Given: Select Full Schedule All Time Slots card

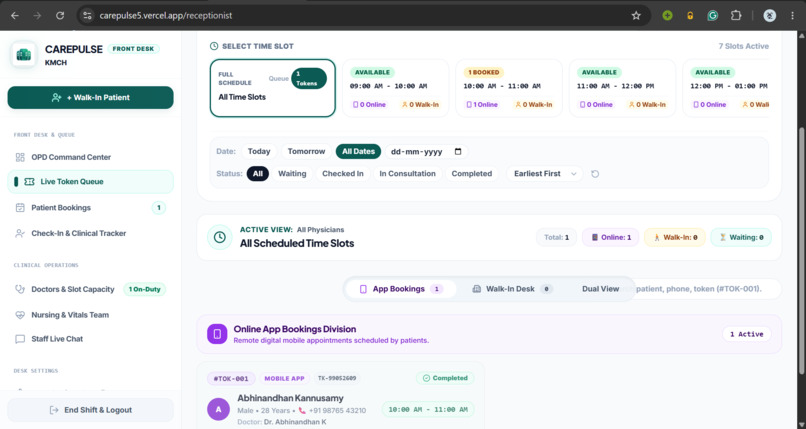Looking at the screenshot, I should [272, 88].
